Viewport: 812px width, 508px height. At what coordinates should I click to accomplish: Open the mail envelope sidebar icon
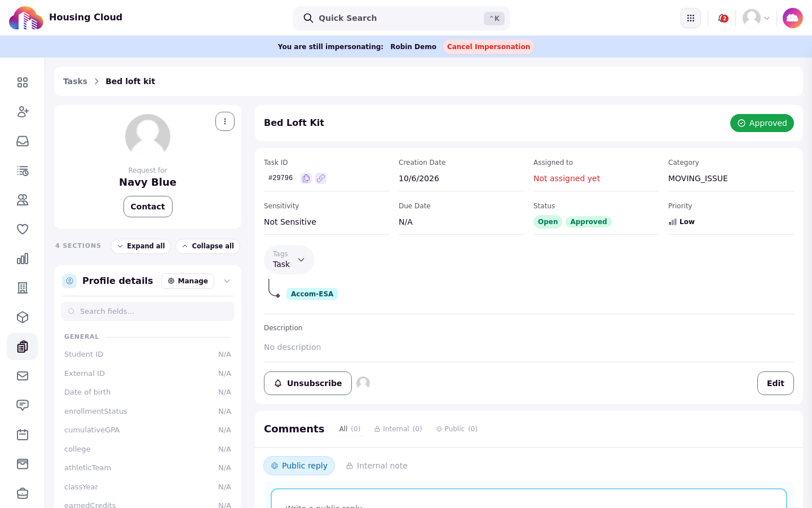pos(23,376)
